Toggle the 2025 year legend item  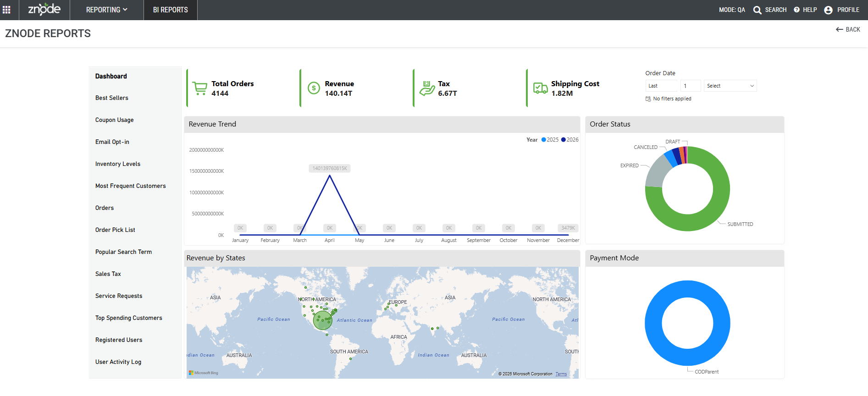click(x=550, y=140)
